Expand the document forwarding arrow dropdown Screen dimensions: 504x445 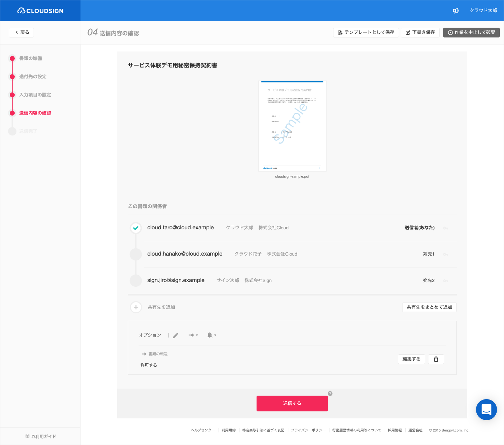pos(193,335)
